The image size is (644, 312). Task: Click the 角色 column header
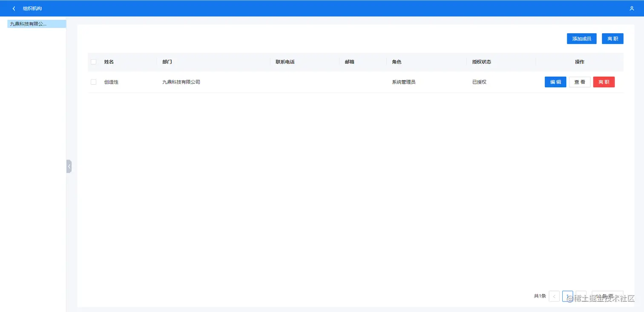tap(397, 62)
